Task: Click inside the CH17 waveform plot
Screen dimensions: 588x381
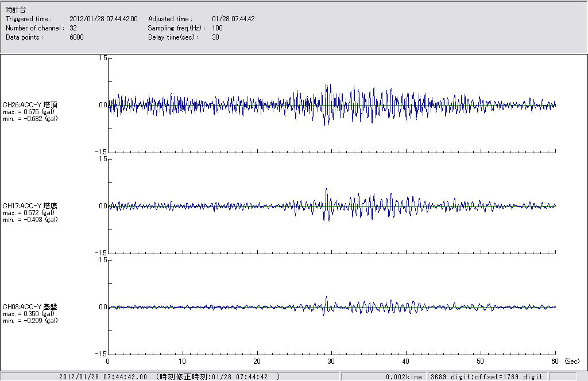Action: 331,206
